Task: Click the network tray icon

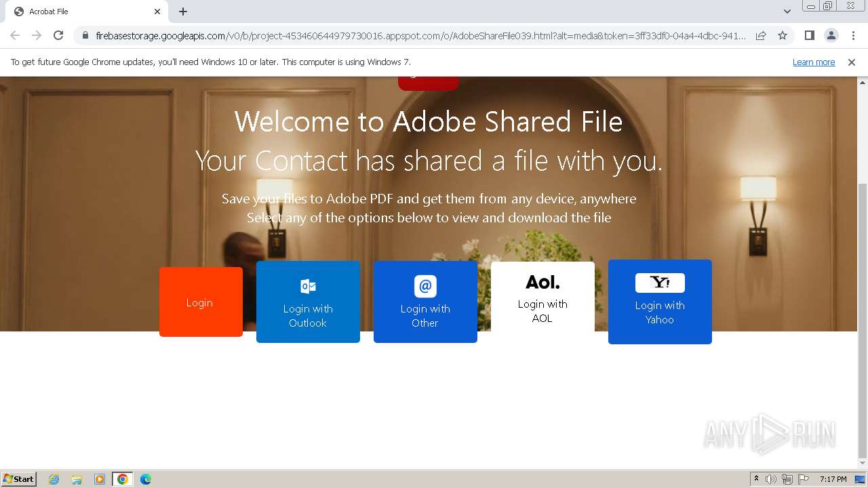Action: tap(787, 479)
